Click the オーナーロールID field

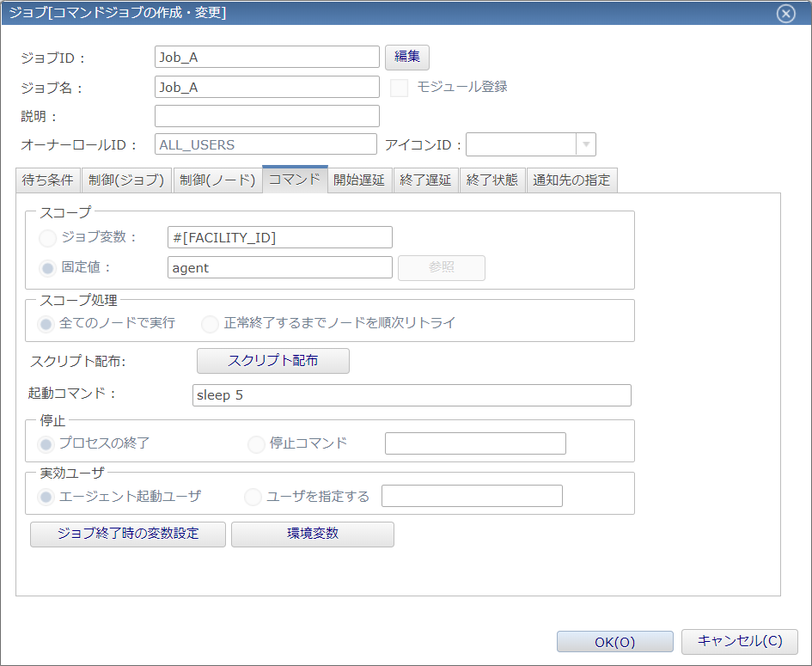point(266,144)
